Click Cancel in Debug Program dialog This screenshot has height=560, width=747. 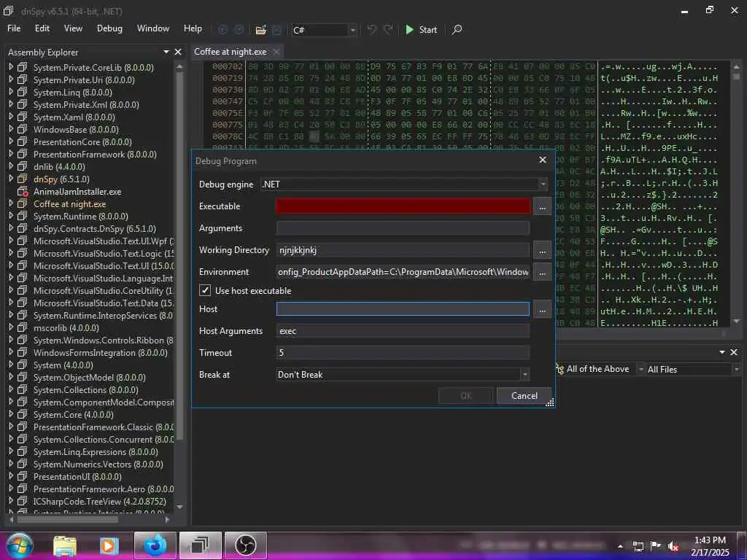[x=524, y=396]
